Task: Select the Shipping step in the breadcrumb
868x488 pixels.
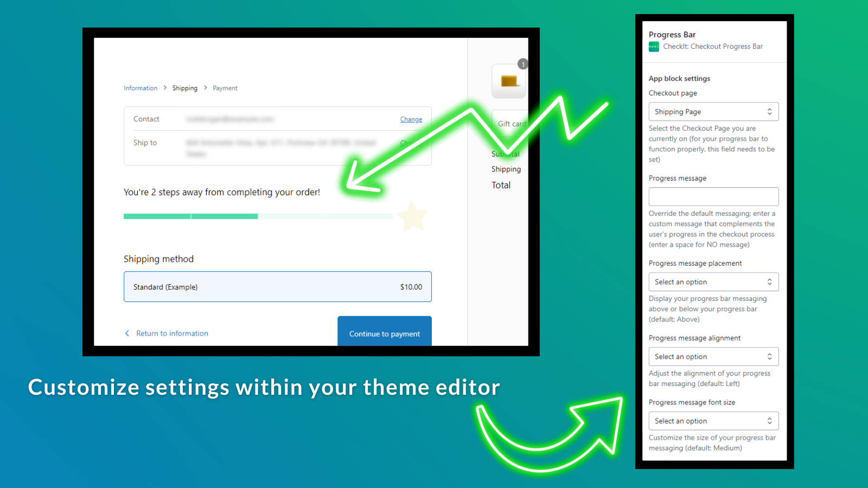Action: coord(184,87)
